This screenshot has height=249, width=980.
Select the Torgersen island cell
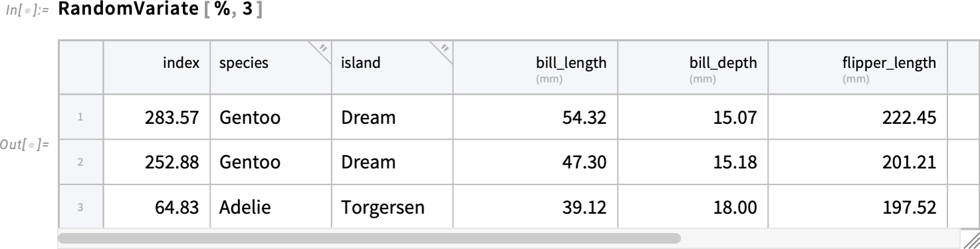coord(392,207)
